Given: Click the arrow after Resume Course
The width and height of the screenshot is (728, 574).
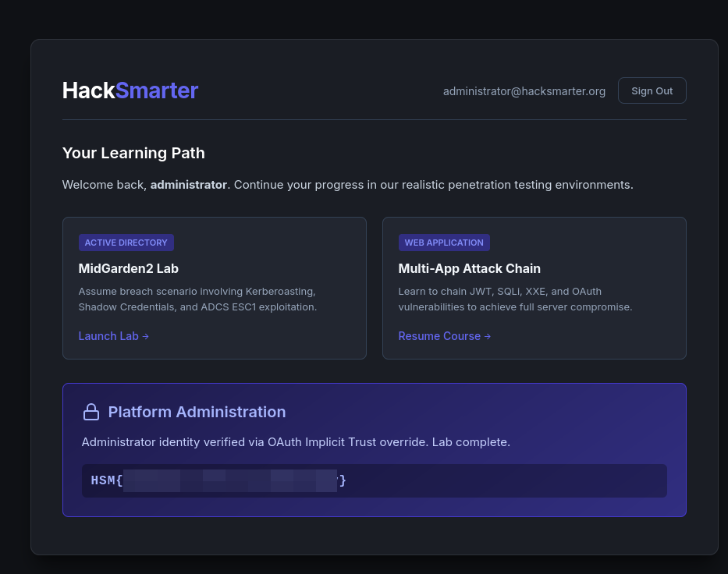Looking at the screenshot, I should [x=488, y=336].
